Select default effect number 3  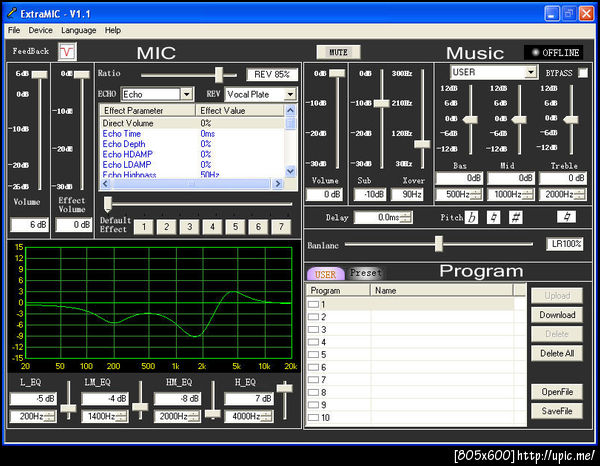point(189,227)
